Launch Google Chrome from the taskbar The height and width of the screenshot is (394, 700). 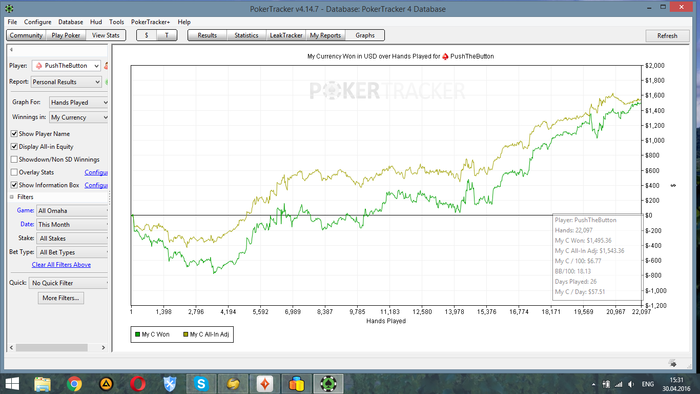pos(75,384)
